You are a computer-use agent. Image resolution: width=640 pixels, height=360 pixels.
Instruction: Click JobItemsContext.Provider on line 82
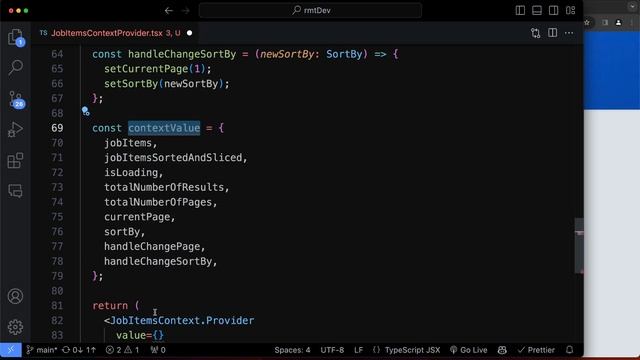[x=182, y=320]
